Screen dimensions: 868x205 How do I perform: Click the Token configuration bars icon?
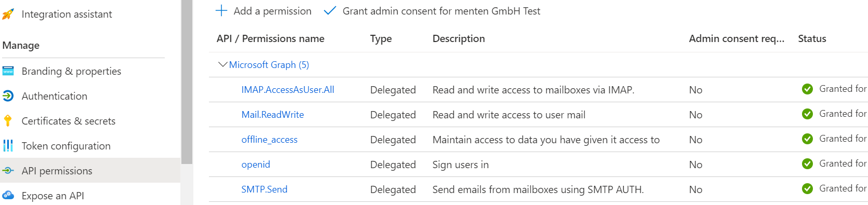click(x=8, y=146)
